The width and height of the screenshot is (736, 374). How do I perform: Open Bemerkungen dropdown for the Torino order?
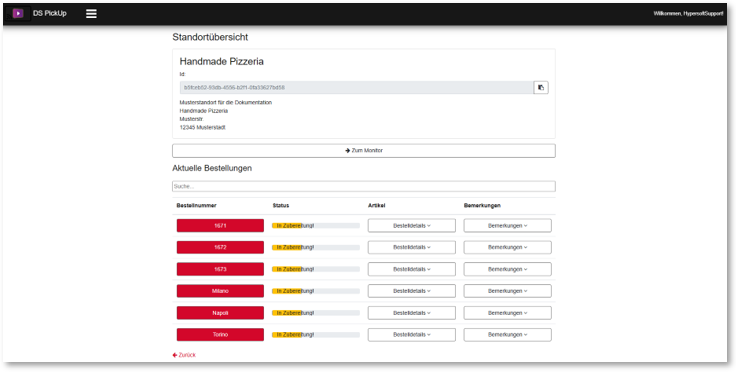507,335
